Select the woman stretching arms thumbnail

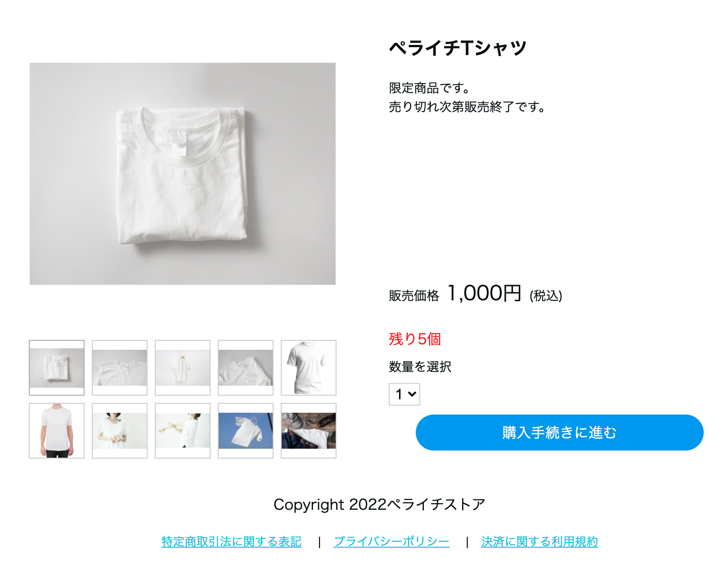183,431
